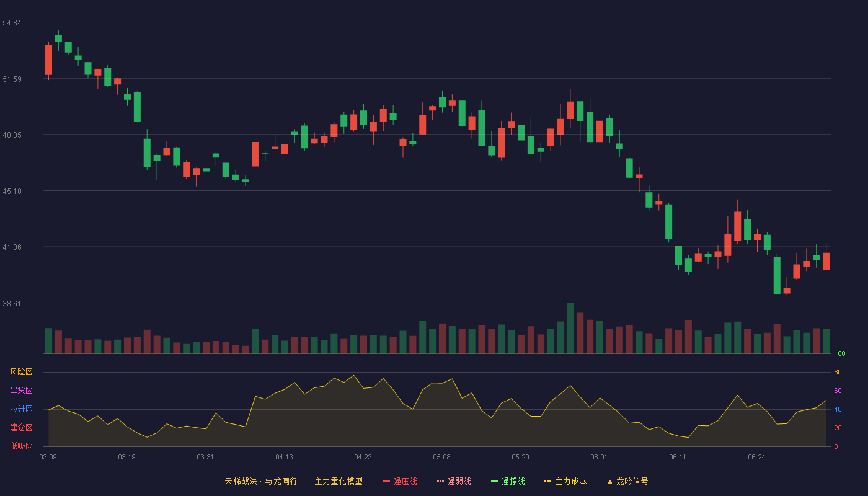
Task: Click the 06-11 date label
Action: coord(678,457)
